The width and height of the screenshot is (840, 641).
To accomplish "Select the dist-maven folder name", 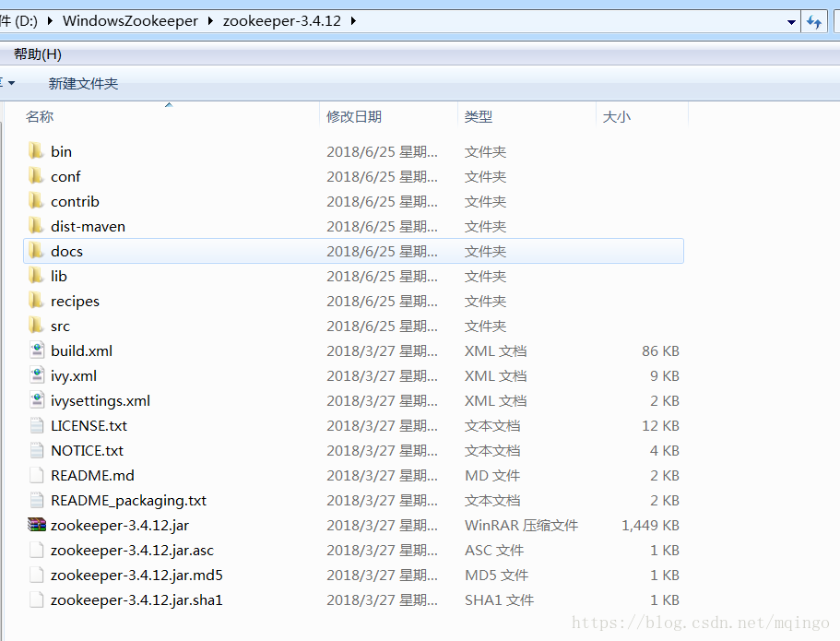I will point(88,226).
